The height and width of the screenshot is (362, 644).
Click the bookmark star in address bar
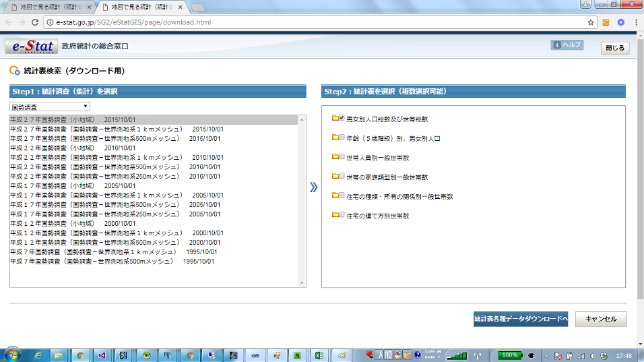(590, 22)
